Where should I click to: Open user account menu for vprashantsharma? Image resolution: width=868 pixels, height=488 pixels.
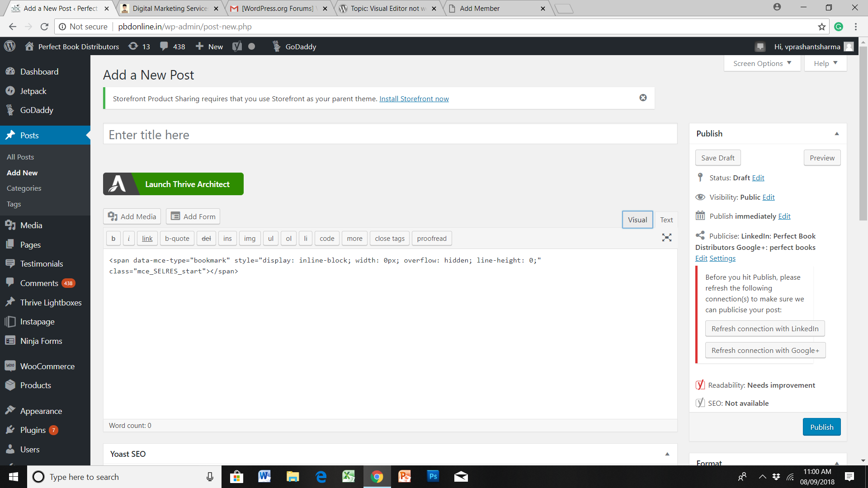pyautogui.click(x=814, y=47)
